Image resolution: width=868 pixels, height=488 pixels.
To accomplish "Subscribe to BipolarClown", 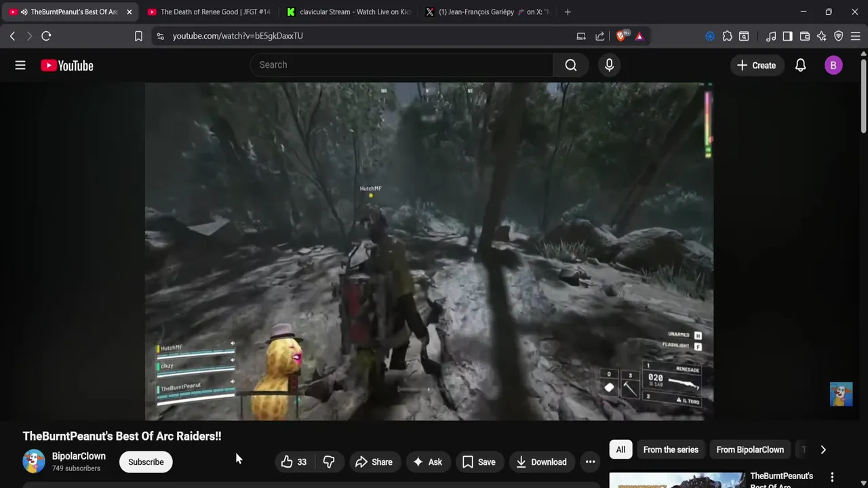I will pyautogui.click(x=146, y=462).
